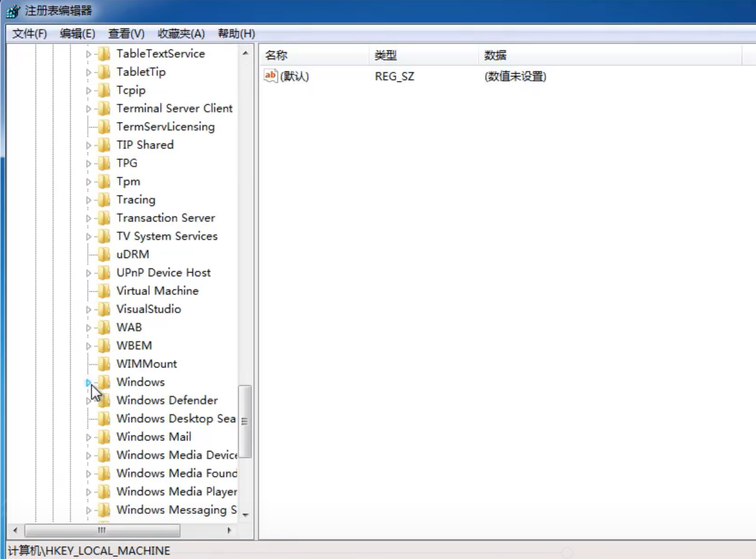Expand the Tracing node
Image resolution: width=756 pixels, height=559 pixels.
(x=88, y=200)
